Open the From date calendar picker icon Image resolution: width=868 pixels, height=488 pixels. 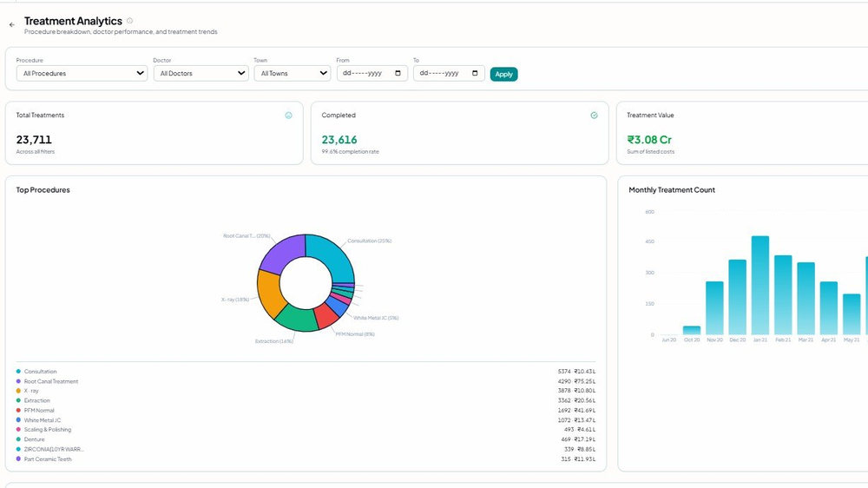(398, 73)
